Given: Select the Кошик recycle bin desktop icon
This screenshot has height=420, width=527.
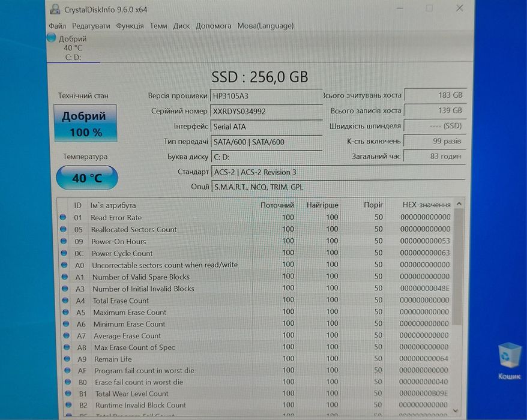Looking at the screenshot, I should (x=510, y=361).
